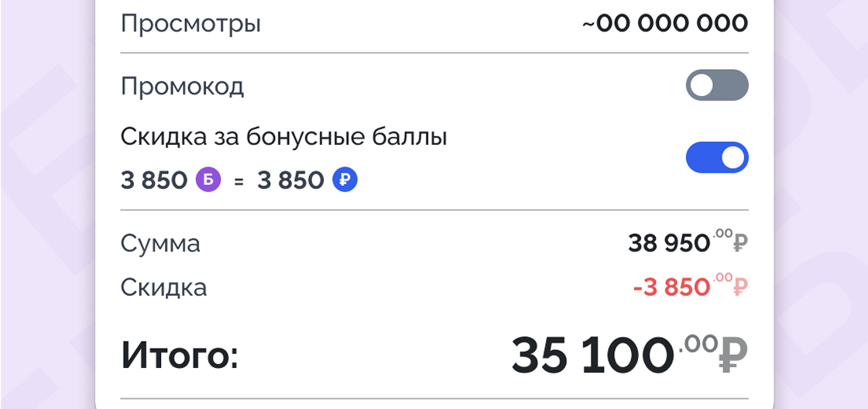Disable the bonus points discount toggle
This screenshot has height=409, width=868.
click(717, 157)
